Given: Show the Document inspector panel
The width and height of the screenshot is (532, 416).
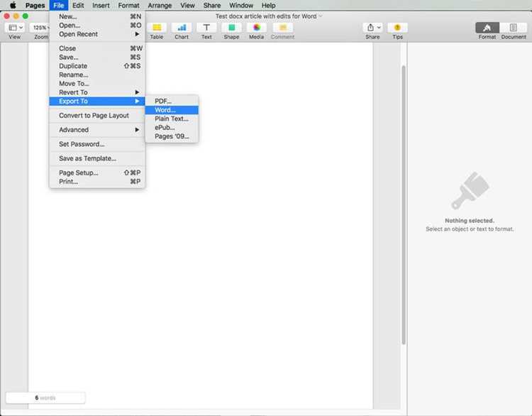Looking at the screenshot, I should (x=514, y=28).
